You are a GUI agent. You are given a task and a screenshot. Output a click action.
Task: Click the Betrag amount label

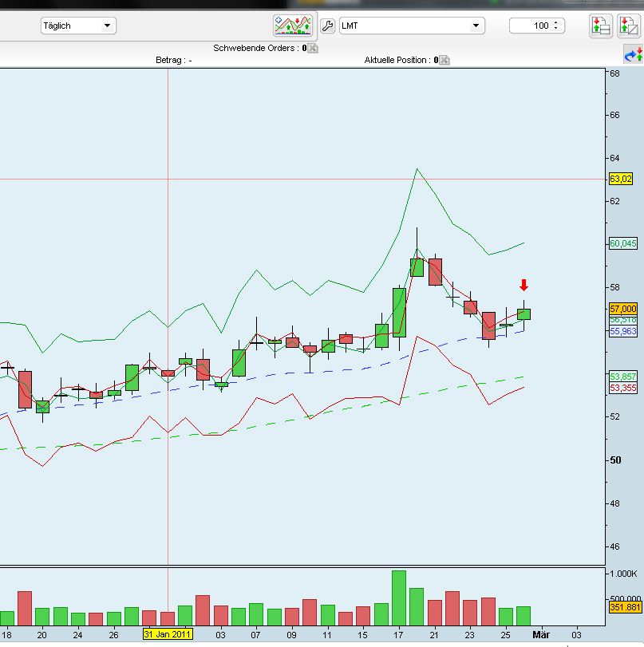[x=173, y=60]
